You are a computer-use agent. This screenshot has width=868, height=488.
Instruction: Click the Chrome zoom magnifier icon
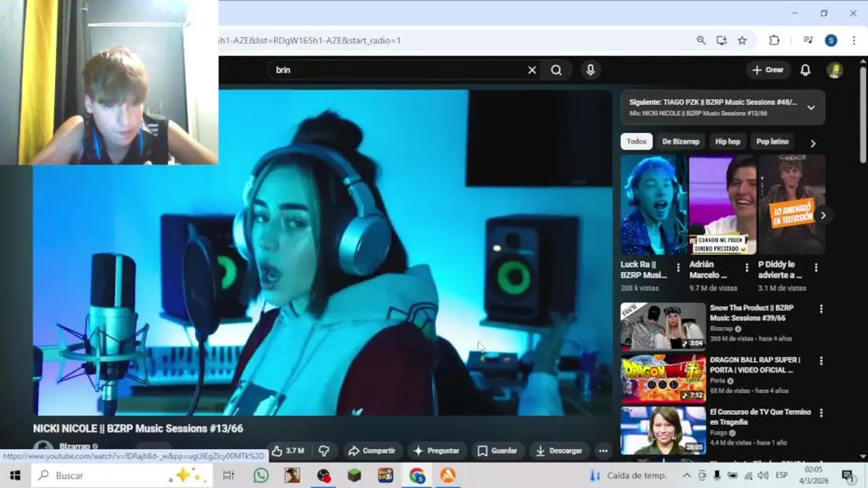(701, 41)
